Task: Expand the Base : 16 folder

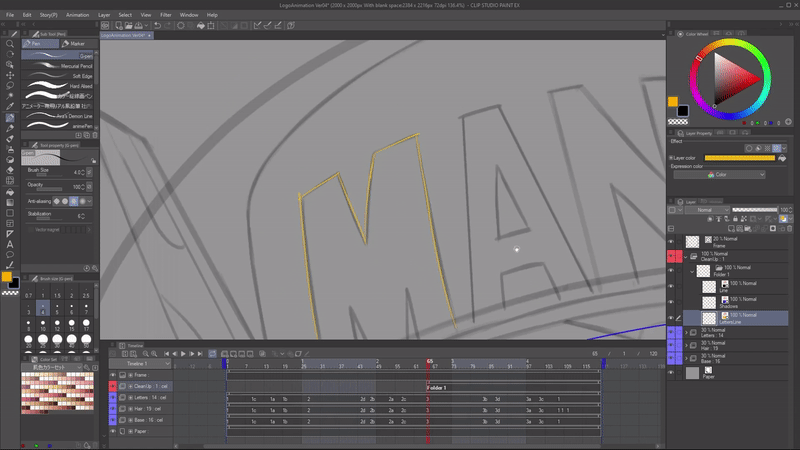Action: click(x=686, y=358)
